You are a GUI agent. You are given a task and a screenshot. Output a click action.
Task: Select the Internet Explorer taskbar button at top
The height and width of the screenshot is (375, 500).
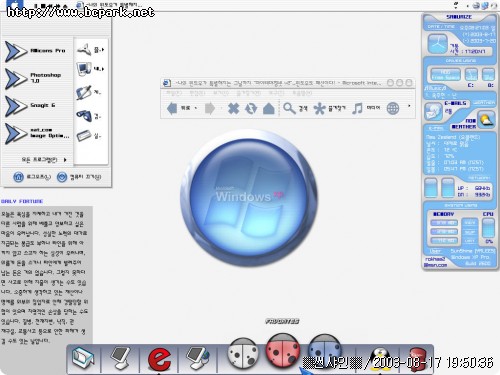coord(110,5)
